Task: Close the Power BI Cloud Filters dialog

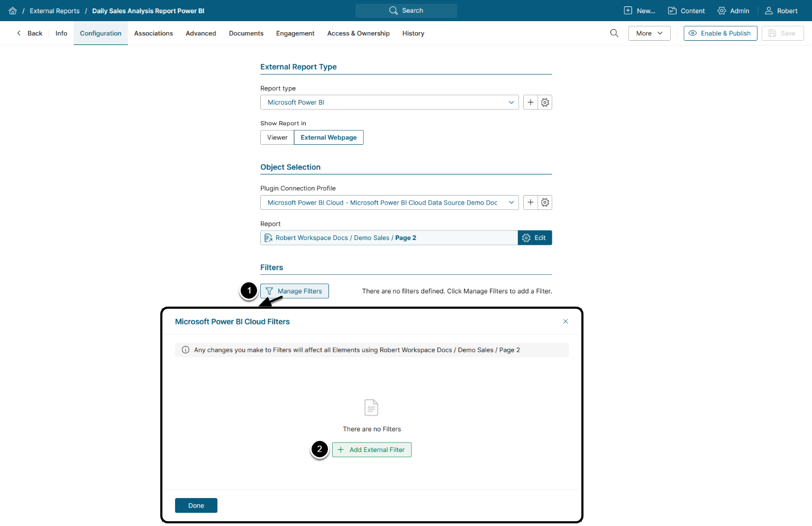Action: (x=565, y=321)
